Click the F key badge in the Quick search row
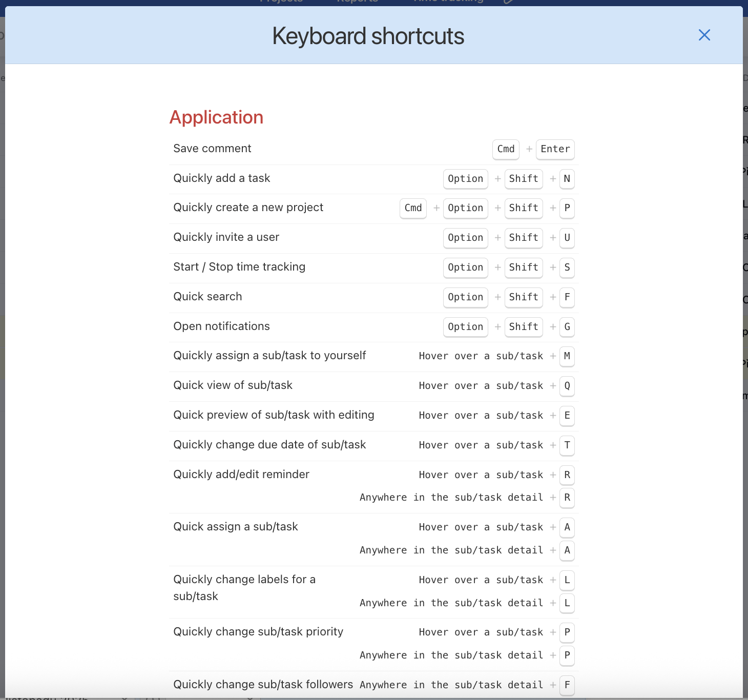Viewport: 748px width, 700px height. 567,297
